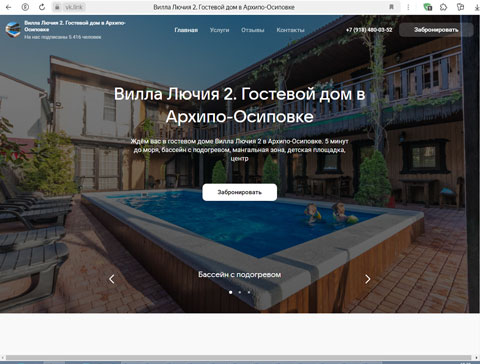Click the Villa Lyuchiya 2 logo avatar
This screenshot has height=364, width=480.
13,30
